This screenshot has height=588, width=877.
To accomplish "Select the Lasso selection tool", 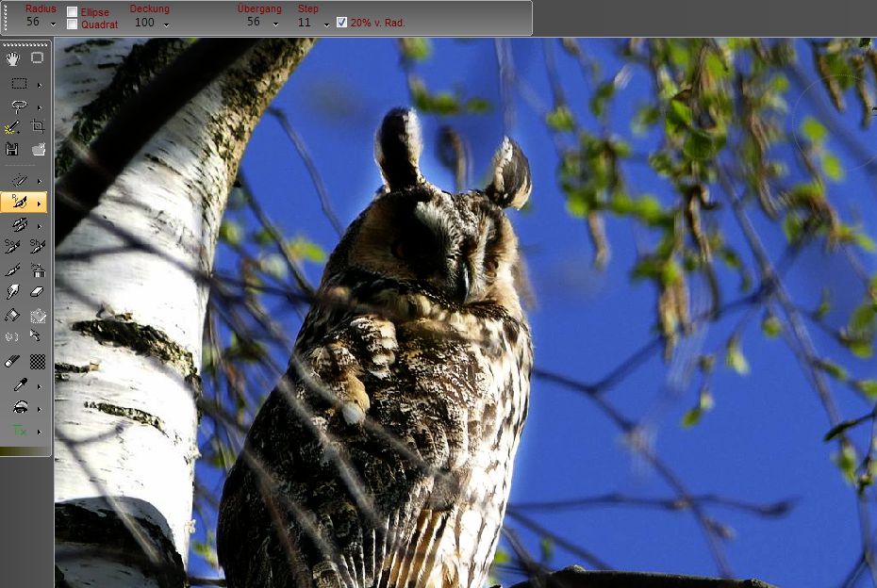I will (18, 107).
